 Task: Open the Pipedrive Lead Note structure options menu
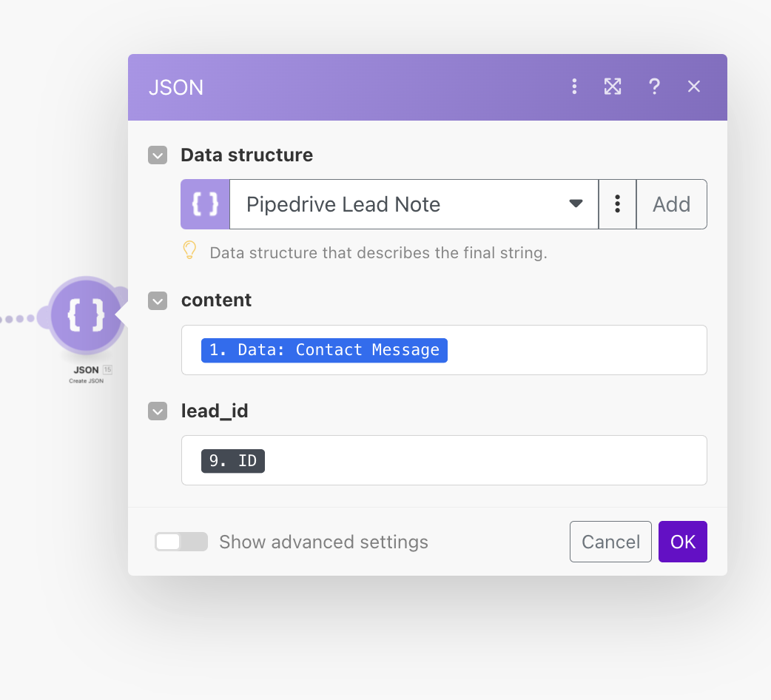pos(617,204)
